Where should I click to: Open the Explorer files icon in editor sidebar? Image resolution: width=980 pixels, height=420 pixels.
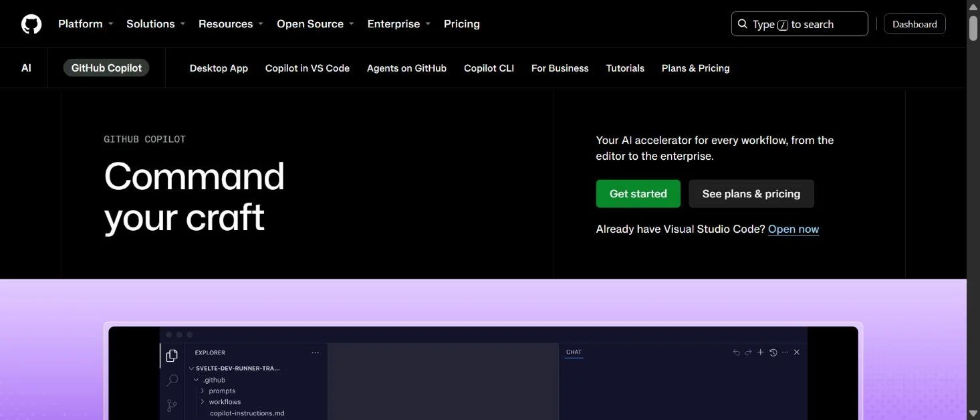click(172, 356)
